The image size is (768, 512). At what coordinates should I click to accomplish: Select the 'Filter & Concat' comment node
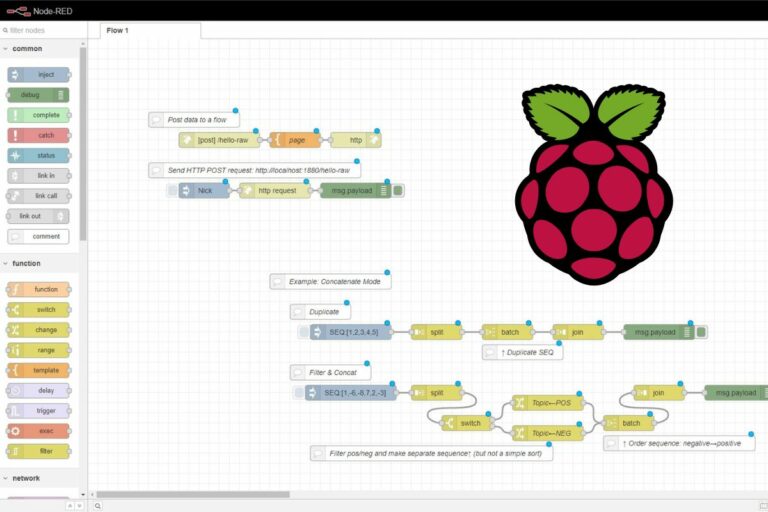[x=330, y=373]
